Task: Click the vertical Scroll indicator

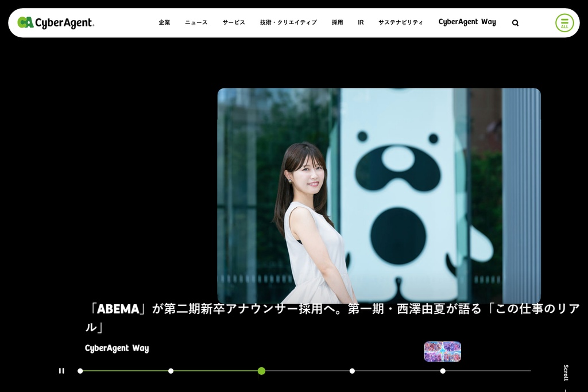Action: [x=566, y=372]
